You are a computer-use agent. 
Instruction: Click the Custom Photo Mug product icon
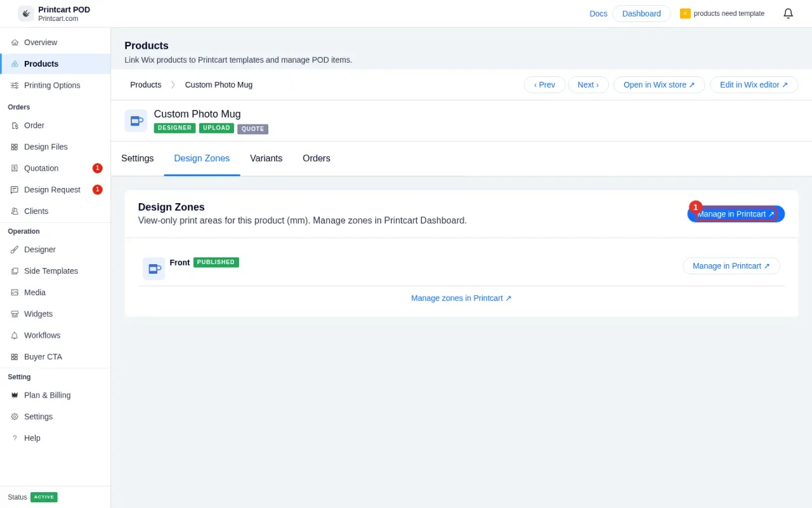pos(136,121)
